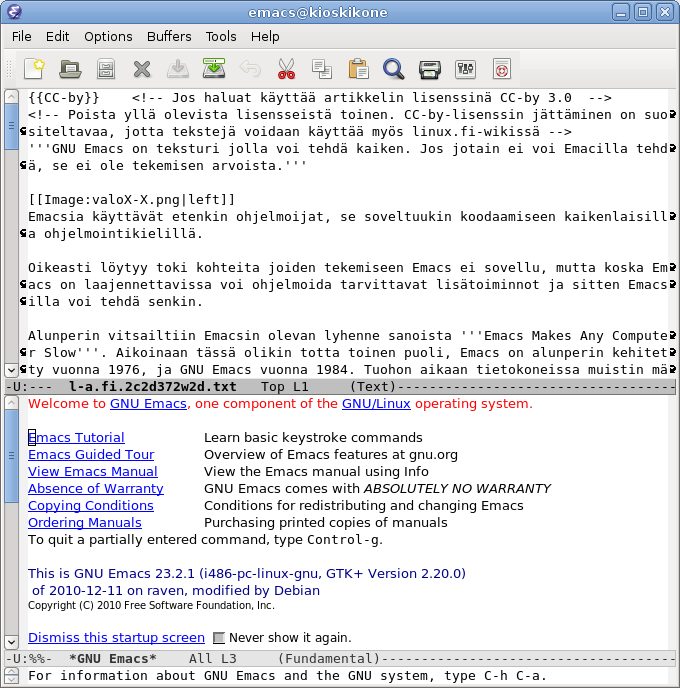Open the Edit menu

(57, 36)
